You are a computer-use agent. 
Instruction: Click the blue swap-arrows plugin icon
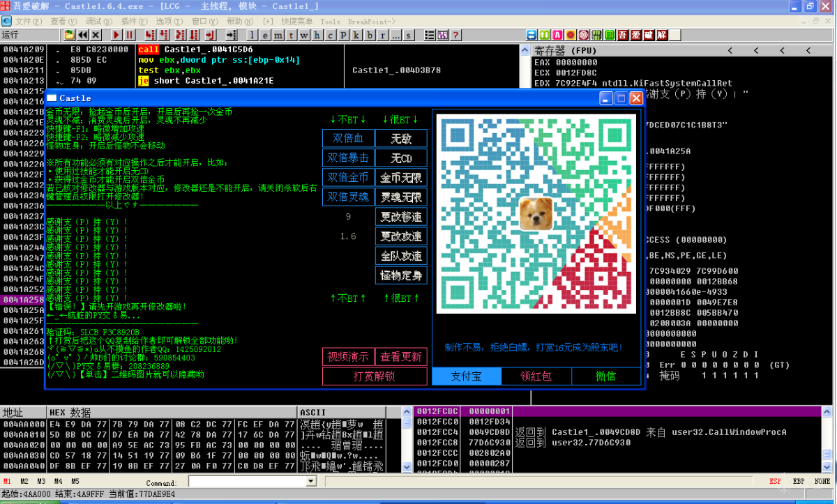(531, 35)
